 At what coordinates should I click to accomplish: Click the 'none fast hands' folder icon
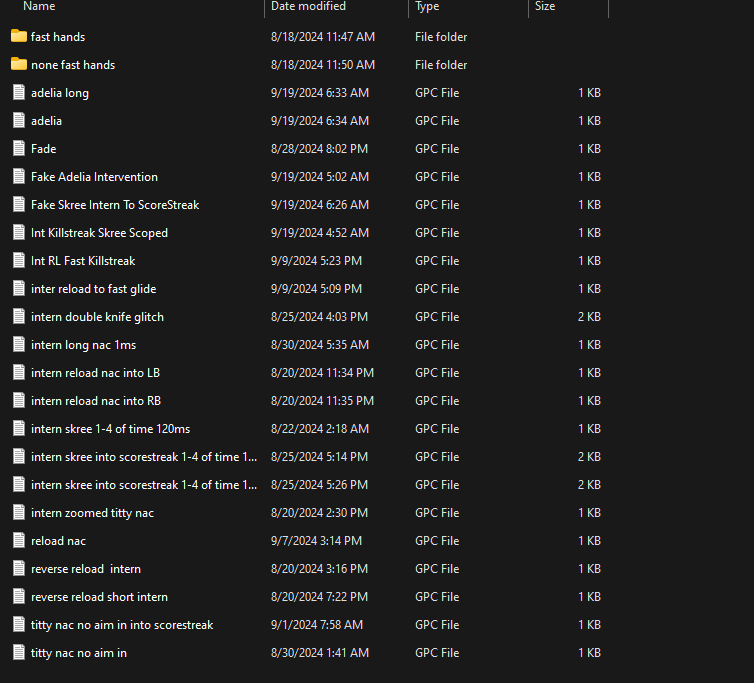(x=19, y=64)
